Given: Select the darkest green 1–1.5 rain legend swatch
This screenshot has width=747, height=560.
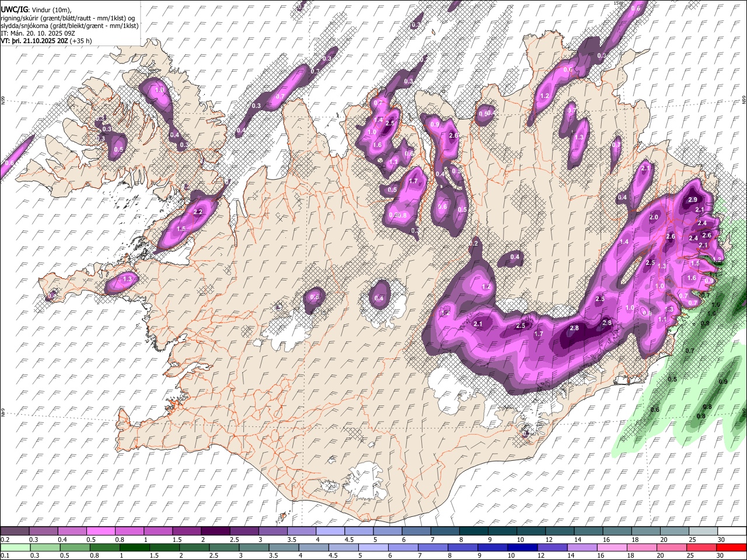Looking at the screenshot, I should point(135,547).
